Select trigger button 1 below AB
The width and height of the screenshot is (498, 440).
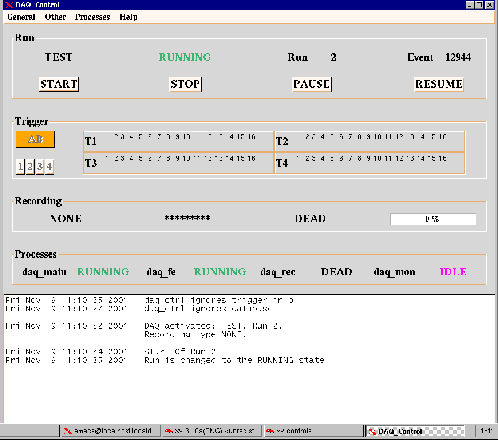[x=20, y=166]
